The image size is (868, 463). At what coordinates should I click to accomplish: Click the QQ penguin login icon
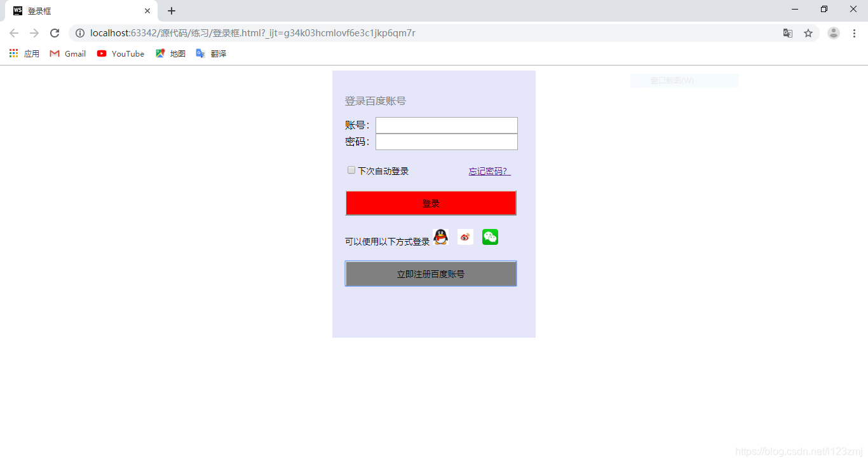coord(440,237)
